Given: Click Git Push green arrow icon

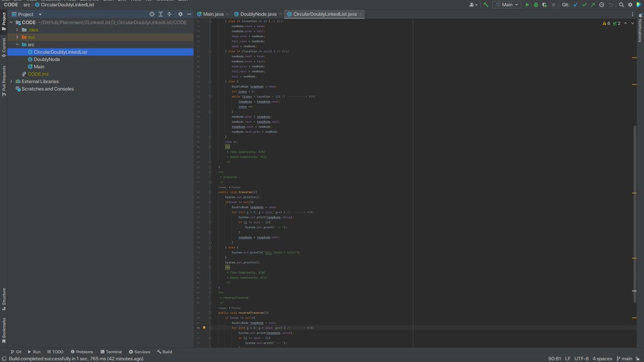Looking at the screenshot, I should [x=592, y=4].
